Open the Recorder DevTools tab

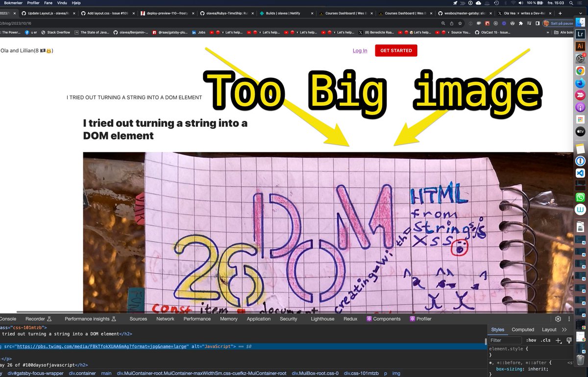38,319
